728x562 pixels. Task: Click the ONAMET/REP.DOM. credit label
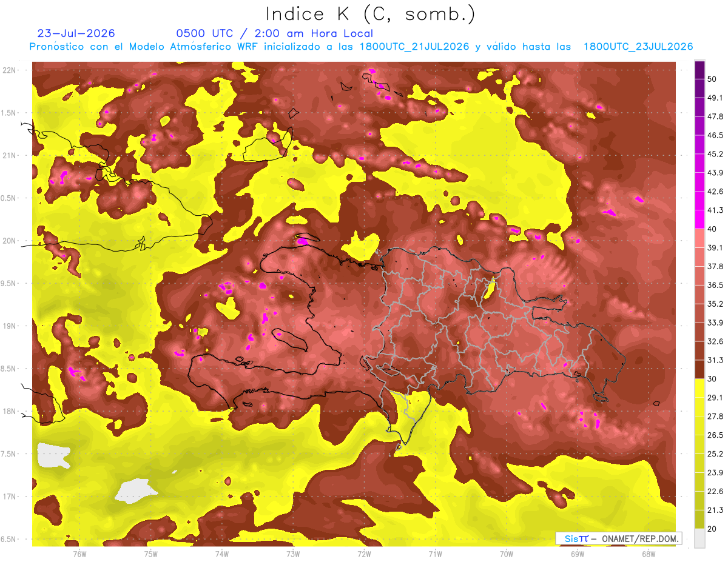(639, 538)
